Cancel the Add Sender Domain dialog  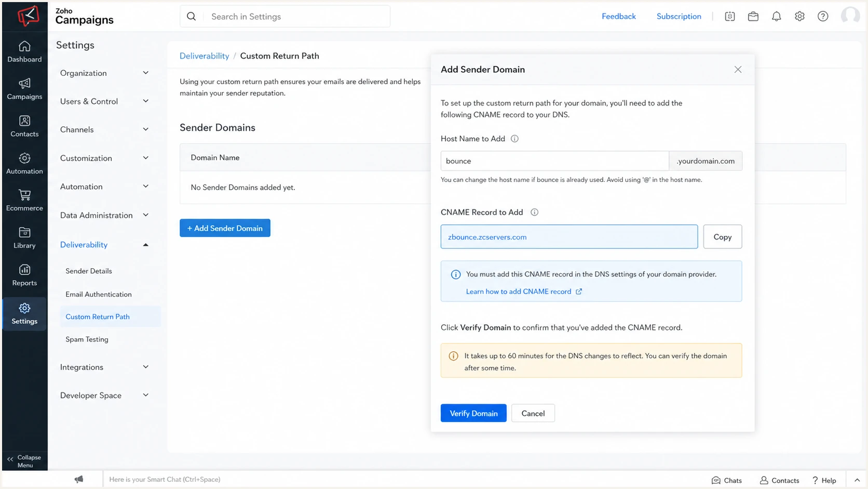click(533, 413)
